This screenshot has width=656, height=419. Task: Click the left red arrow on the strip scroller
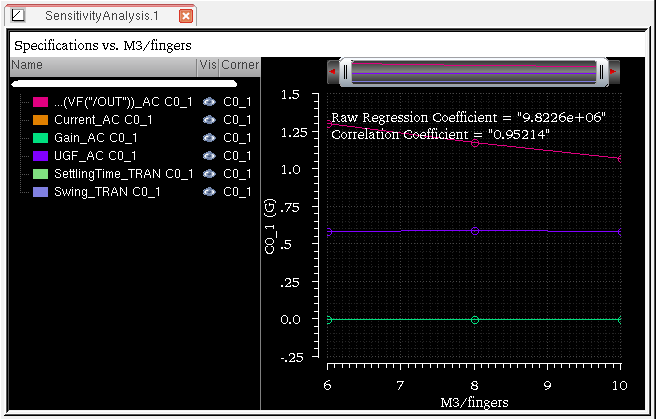coord(333,72)
